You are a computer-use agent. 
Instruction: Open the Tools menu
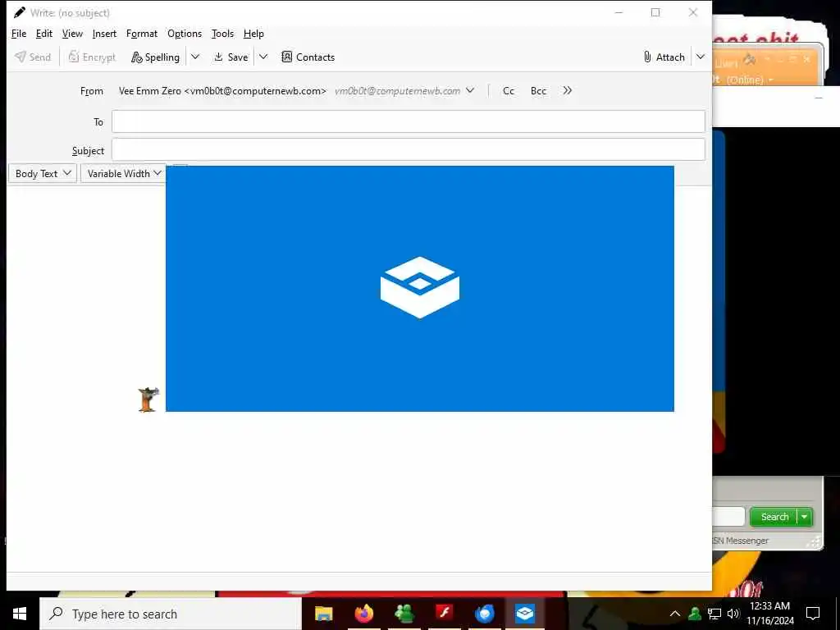pyautogui.click(x=222, y=34)
